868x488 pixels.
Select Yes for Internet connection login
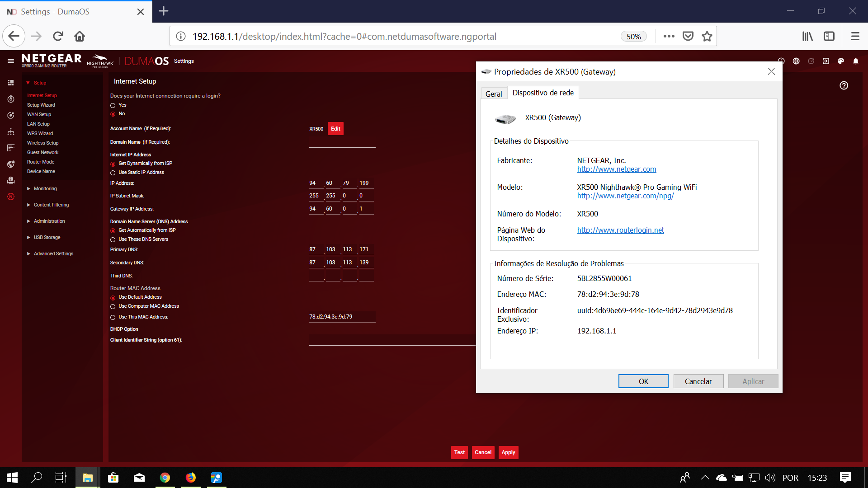coord(113,105)
